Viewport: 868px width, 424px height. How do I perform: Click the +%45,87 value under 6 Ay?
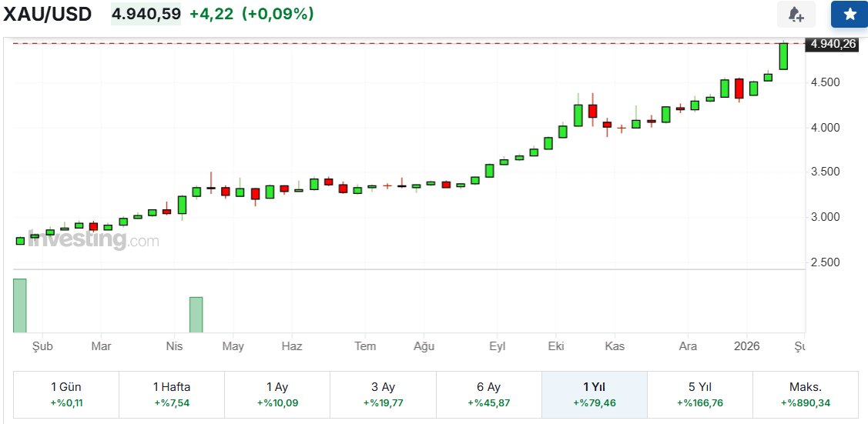(x=489, y=403)
